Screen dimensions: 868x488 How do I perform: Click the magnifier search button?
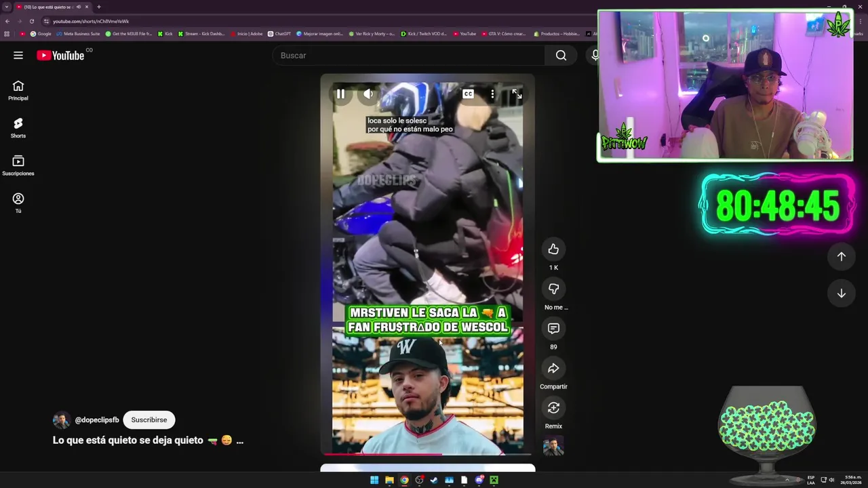(x=561, y=56)
